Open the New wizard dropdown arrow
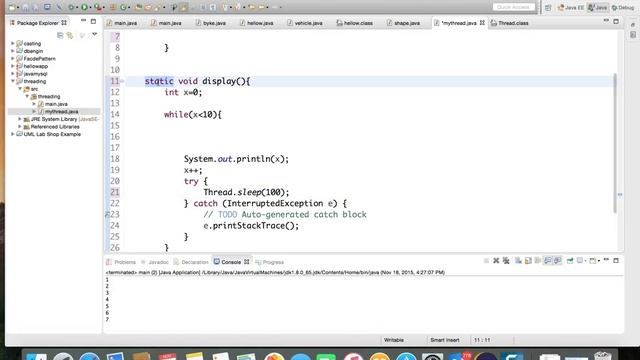640x360 pixels. tap(18, 7)
